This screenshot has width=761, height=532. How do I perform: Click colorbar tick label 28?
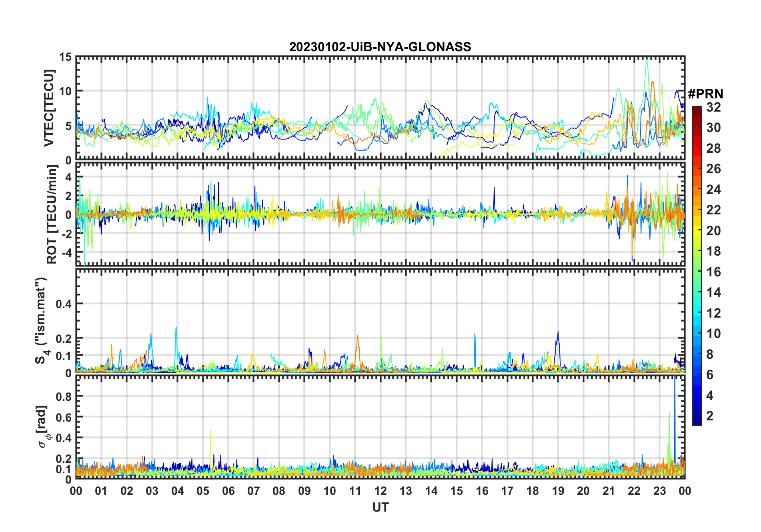point(713,148)
